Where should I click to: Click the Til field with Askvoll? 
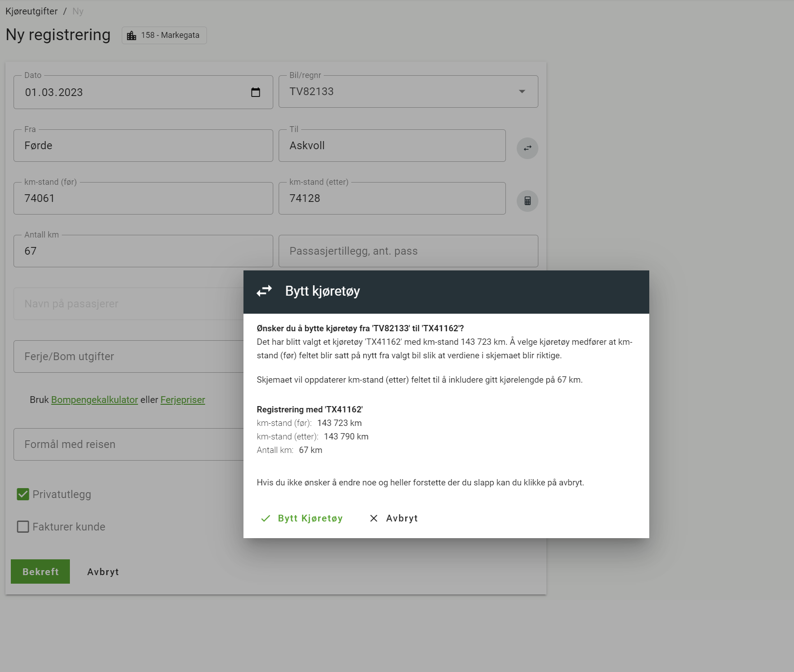pos(392,146)
